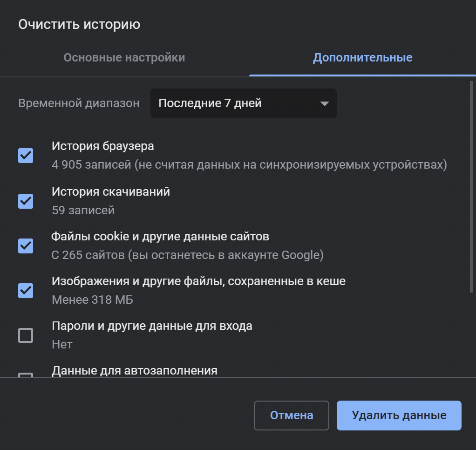
Task: Click the Пароли и другие данные label
Action: [152, 326]
